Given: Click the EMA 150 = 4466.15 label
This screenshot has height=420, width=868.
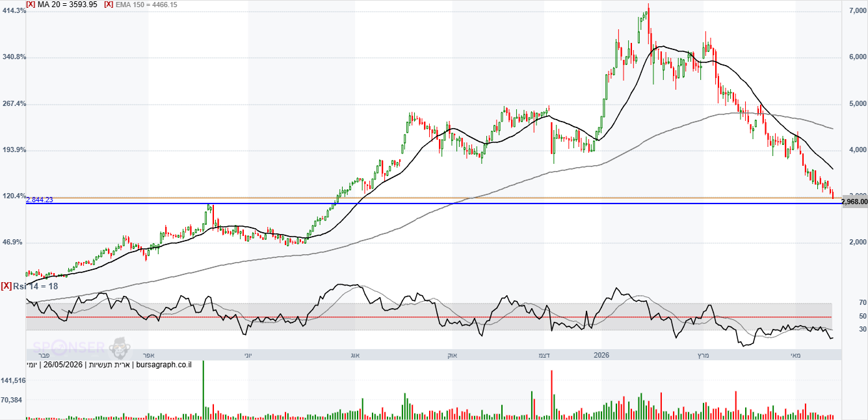Looking at the screenshot, I should [x=146, y=4].
